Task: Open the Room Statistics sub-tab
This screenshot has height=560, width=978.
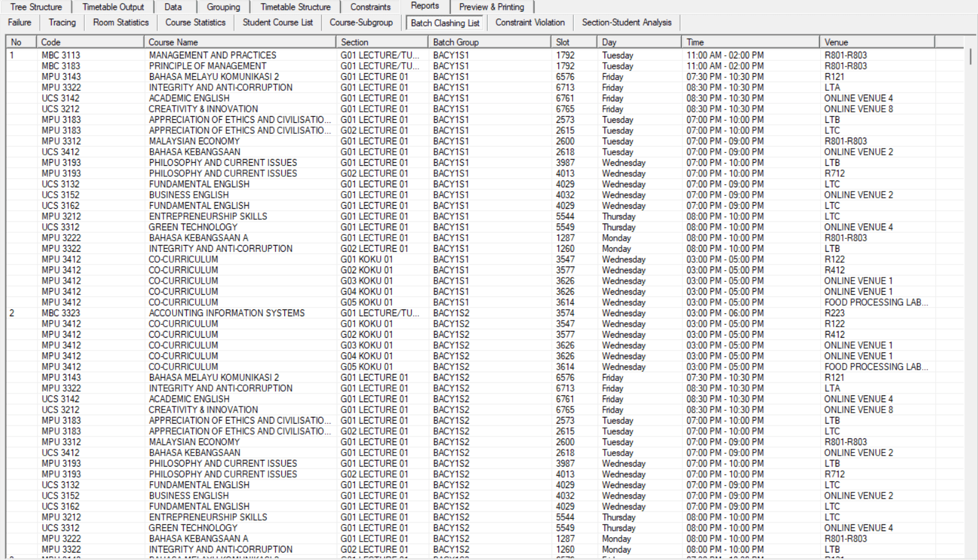Action: tap(121, 22)
